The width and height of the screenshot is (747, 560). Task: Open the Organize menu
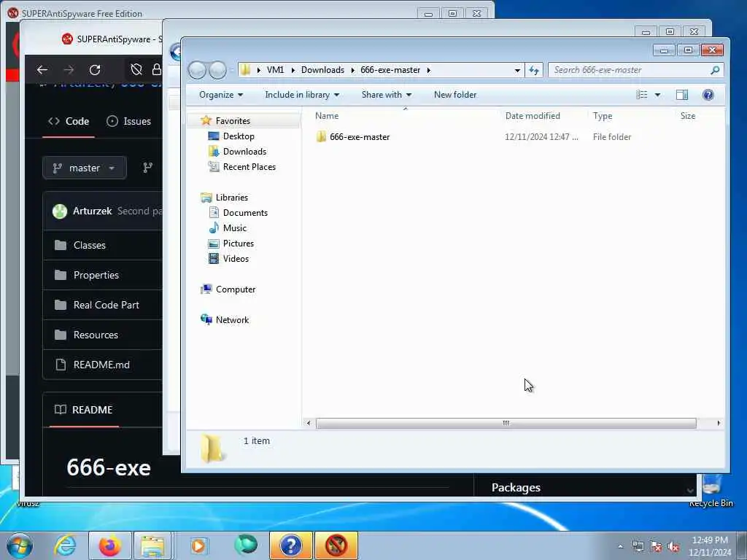(x=221, y=95)
